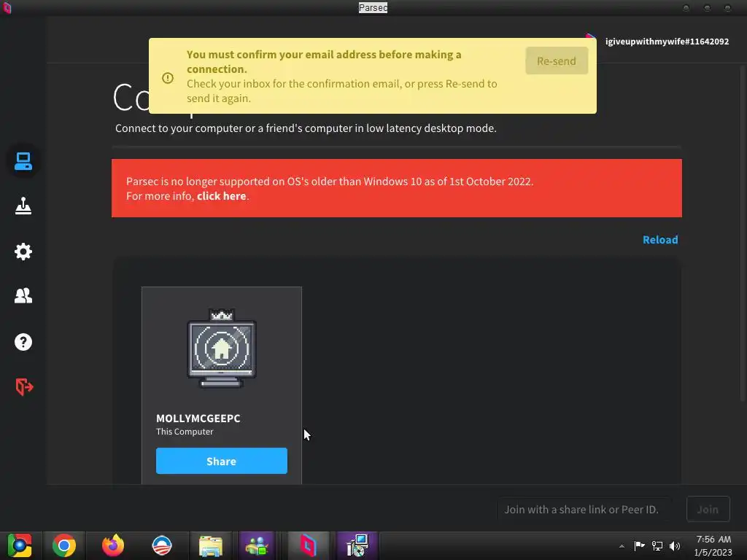Click the Re-send confirmation email button
Image resolution: width=747 pixels, height=560 pixels.
[557, 61]
